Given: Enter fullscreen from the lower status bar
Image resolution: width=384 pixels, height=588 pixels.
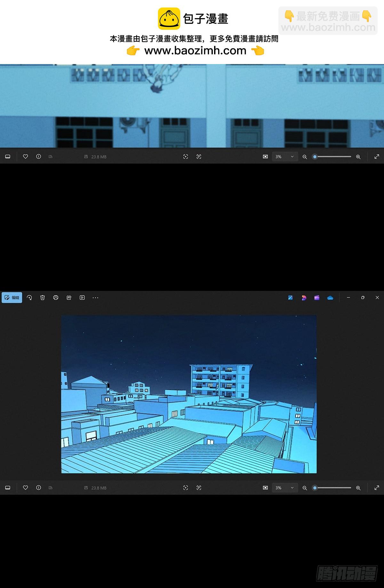Looking at the screenshot, I should point(377,488).
